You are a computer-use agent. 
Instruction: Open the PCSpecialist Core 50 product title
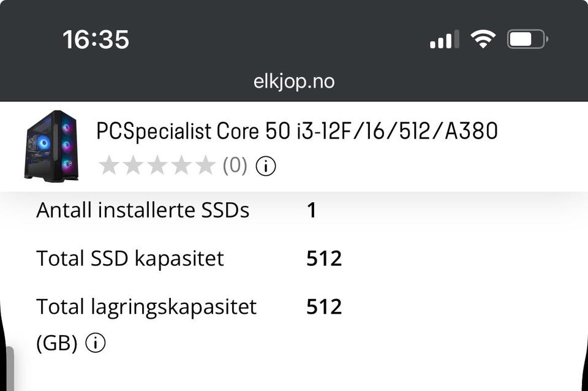(x=297, y=131)
